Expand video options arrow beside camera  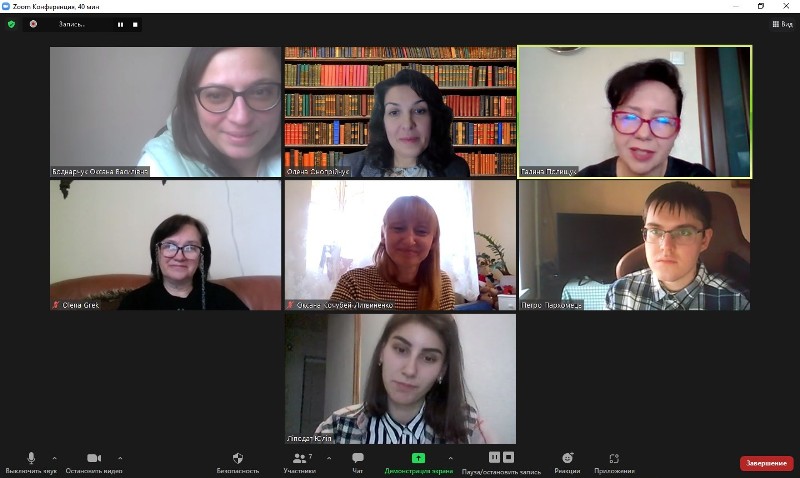pyautogui.click(x=120, y=458)
